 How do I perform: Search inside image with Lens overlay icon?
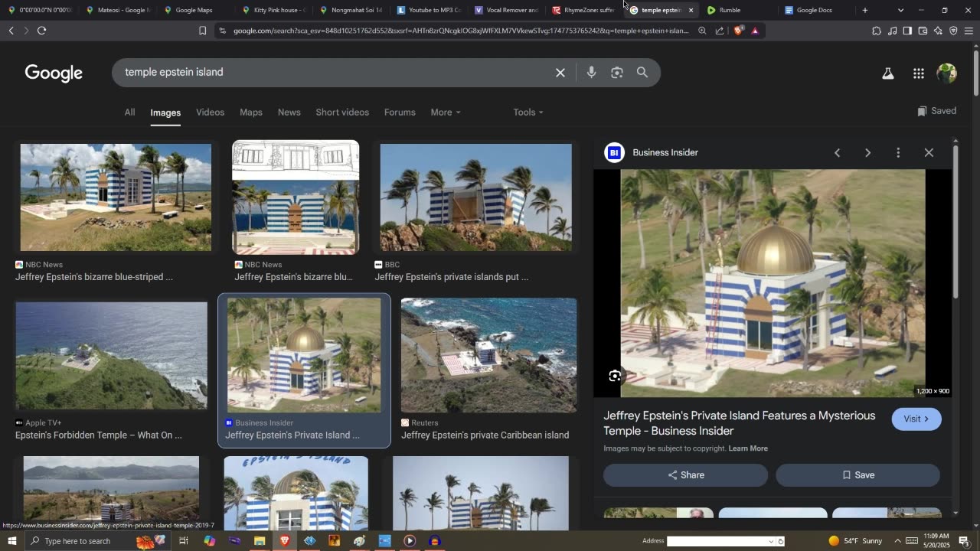pos(615,376)
